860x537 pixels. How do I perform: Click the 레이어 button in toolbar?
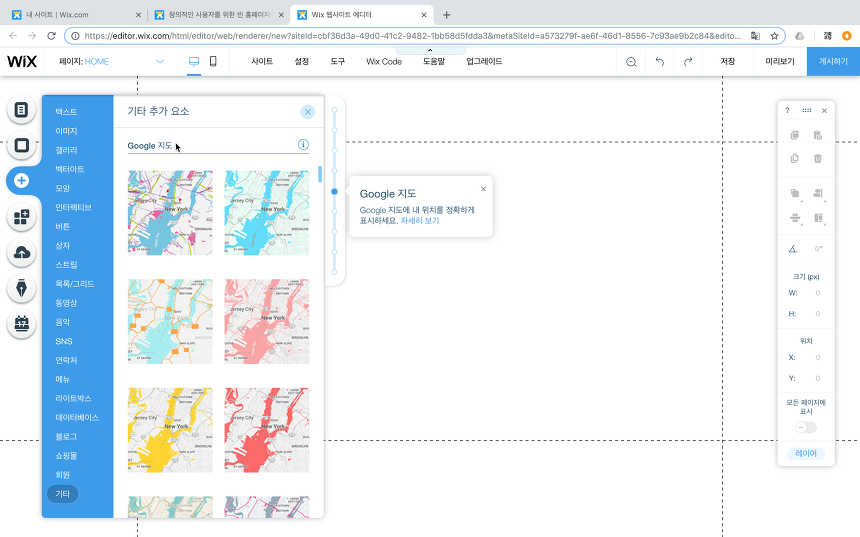click(806, 453)
